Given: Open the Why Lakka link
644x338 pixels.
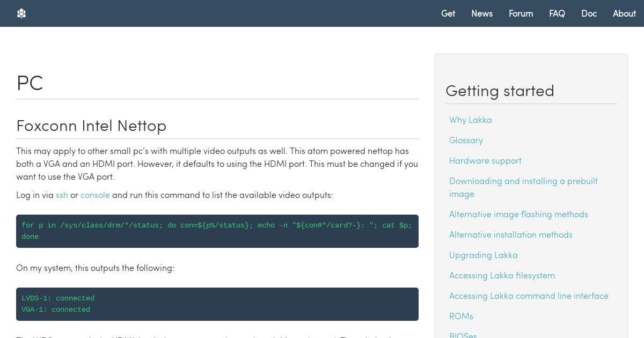Looking at the screenshot, I should tap(471, 120).
